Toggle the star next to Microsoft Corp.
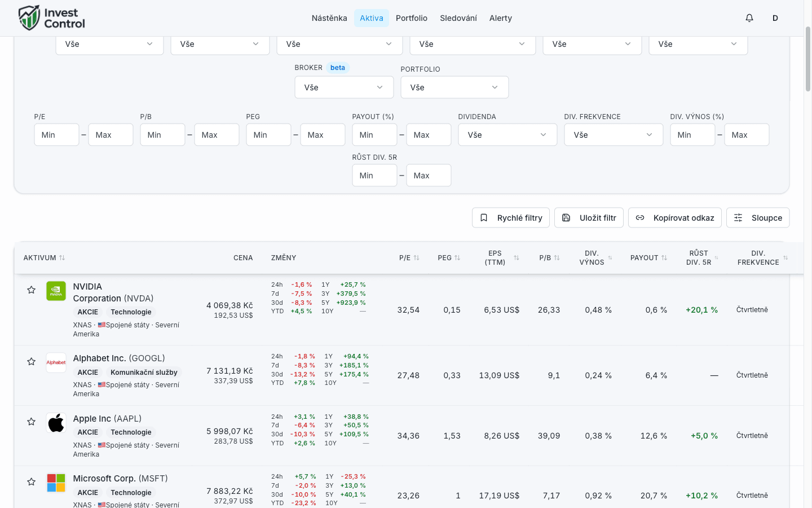The image size is (812, 508). point(32,482)
